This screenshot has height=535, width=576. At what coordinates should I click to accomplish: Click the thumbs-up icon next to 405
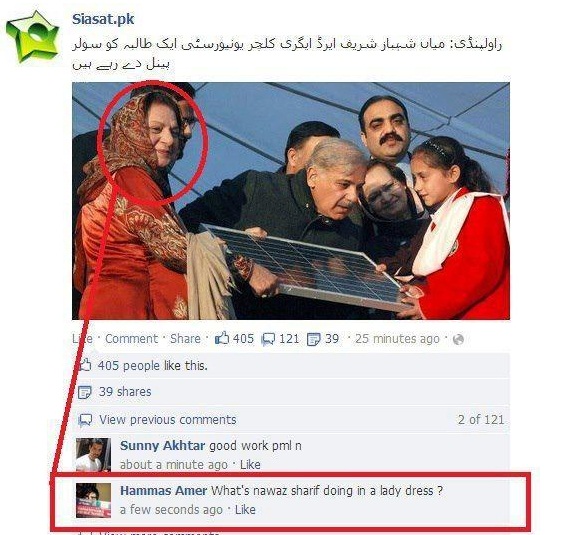[x=222, y=338]
